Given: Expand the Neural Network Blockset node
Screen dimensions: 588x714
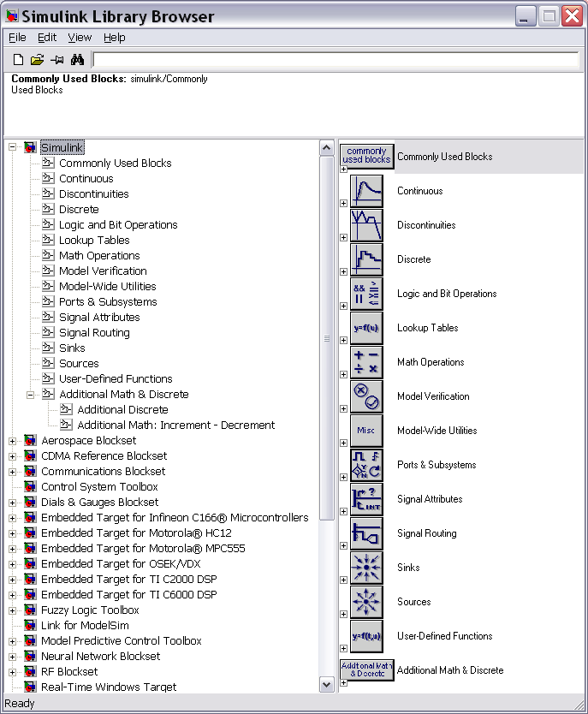Looking at the screenshot, I should point(12,657).
